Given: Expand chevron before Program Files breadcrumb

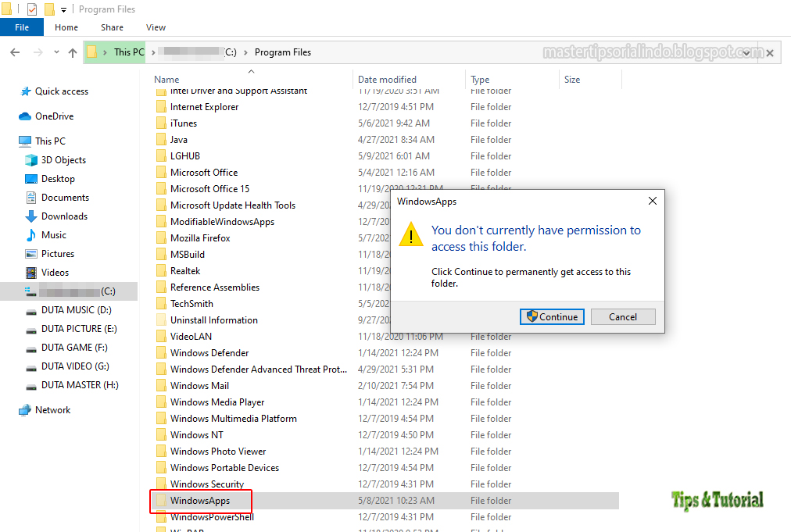Looking at the screenshot, I should tap(245, 52).
